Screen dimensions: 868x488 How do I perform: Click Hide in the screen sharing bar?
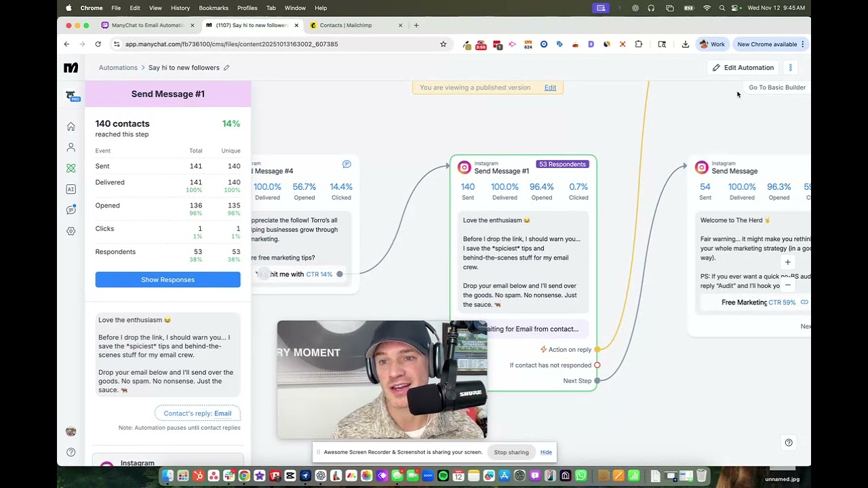pos(546,452)
